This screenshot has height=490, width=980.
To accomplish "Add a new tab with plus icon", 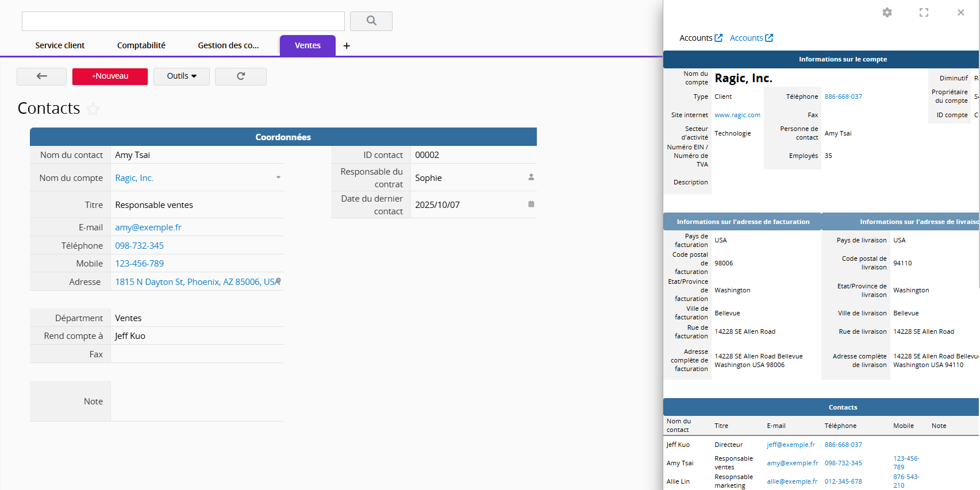I will [347, 46].
